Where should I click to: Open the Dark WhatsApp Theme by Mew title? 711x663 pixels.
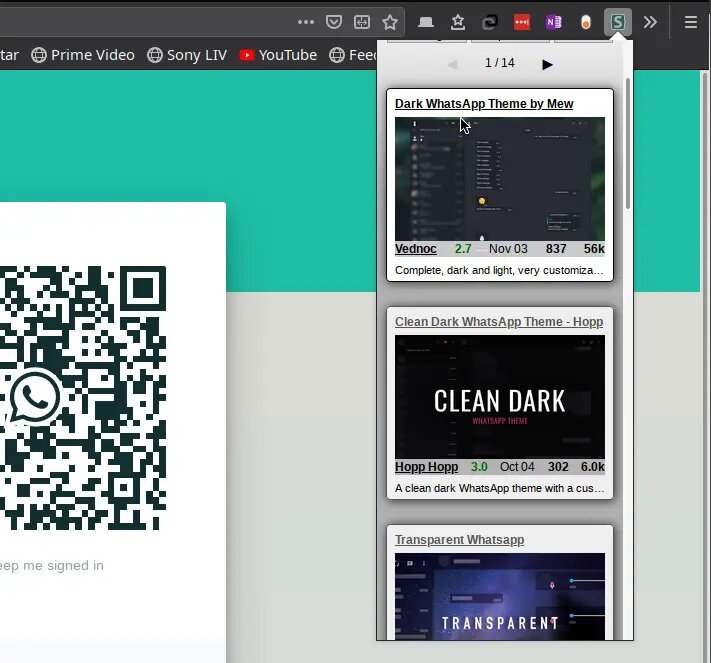coord(484,104)
